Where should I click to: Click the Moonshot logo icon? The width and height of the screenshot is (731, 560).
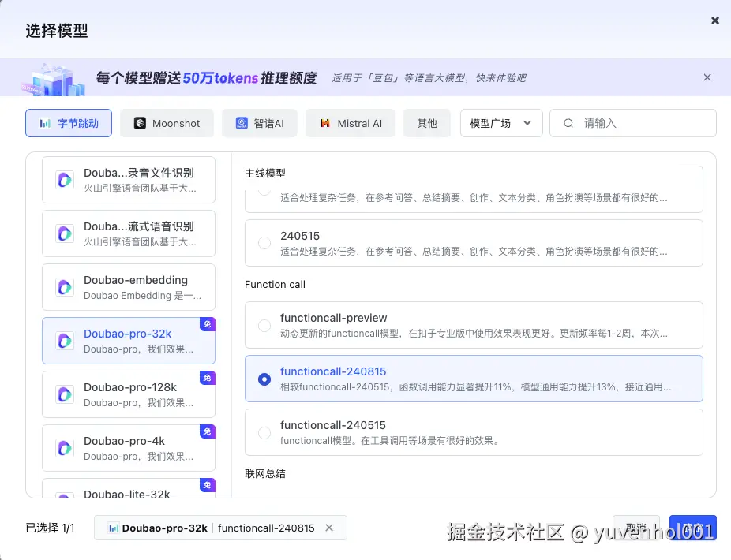[x=140, y=123]
